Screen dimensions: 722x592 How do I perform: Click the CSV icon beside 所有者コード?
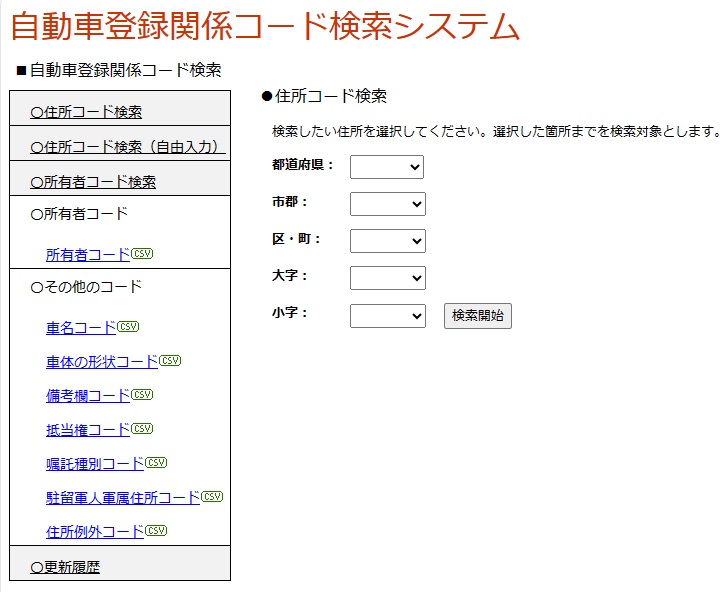142,254
